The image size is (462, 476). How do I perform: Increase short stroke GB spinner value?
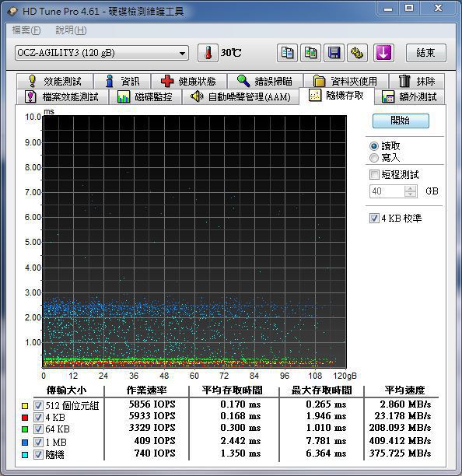coord(411,188)
